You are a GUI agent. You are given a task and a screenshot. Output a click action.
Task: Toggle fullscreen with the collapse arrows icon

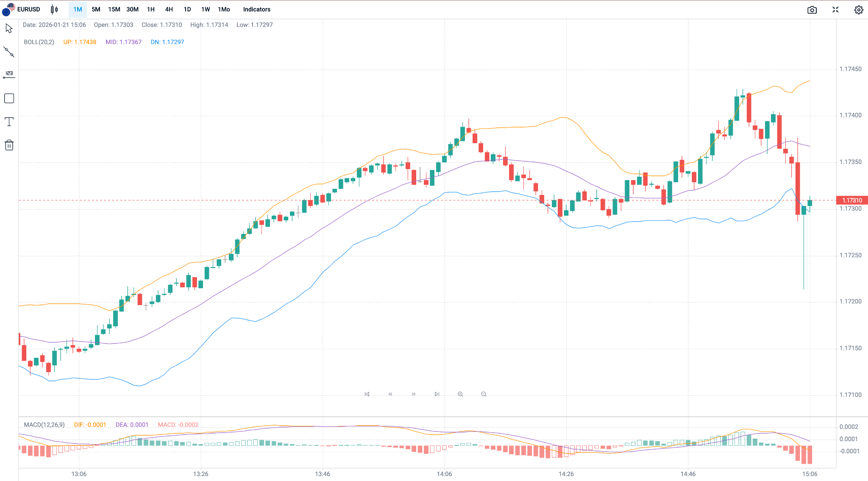(835, 10)
